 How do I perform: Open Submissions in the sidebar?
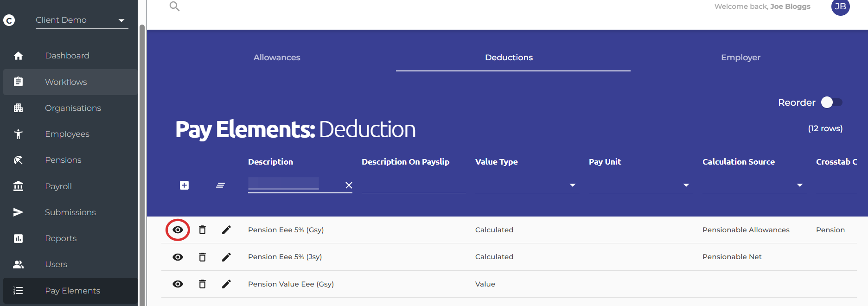tap(70, 212)
